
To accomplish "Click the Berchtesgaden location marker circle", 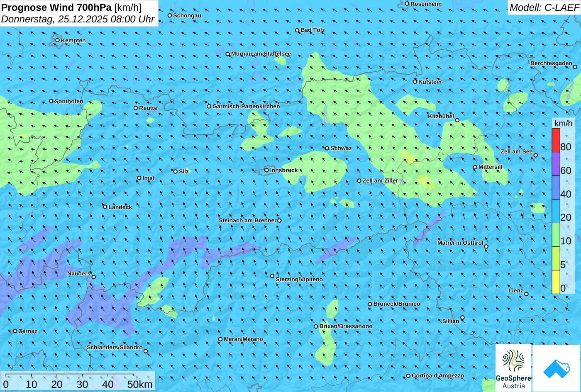I will coord(575,67).
